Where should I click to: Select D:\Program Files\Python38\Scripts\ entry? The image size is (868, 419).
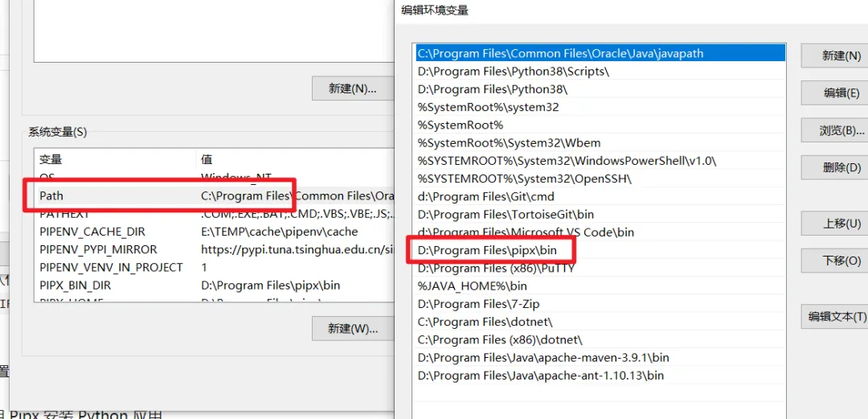coord(600,72)
